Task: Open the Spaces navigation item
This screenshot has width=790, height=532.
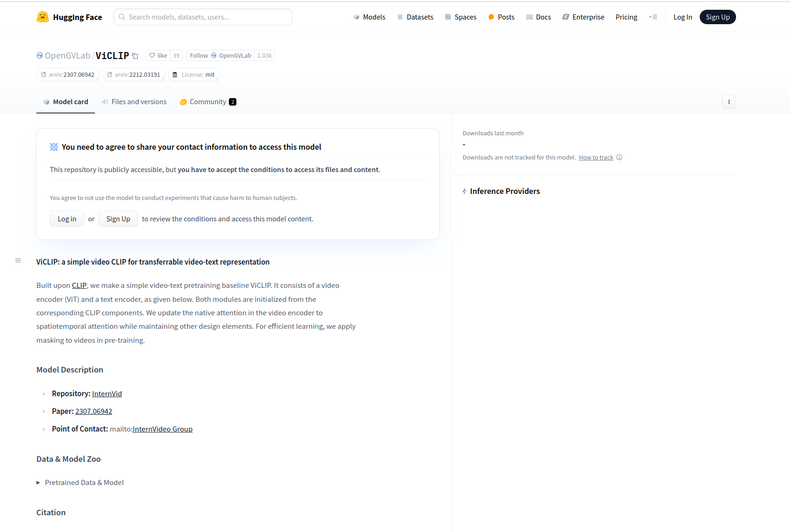Action: click(x=461, y=17)
